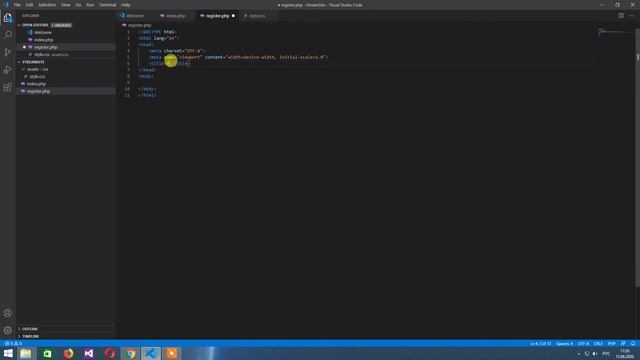Screen dimensions: 640x360
Task: Open Visual Studio from the taskbar
Action: 89,353
